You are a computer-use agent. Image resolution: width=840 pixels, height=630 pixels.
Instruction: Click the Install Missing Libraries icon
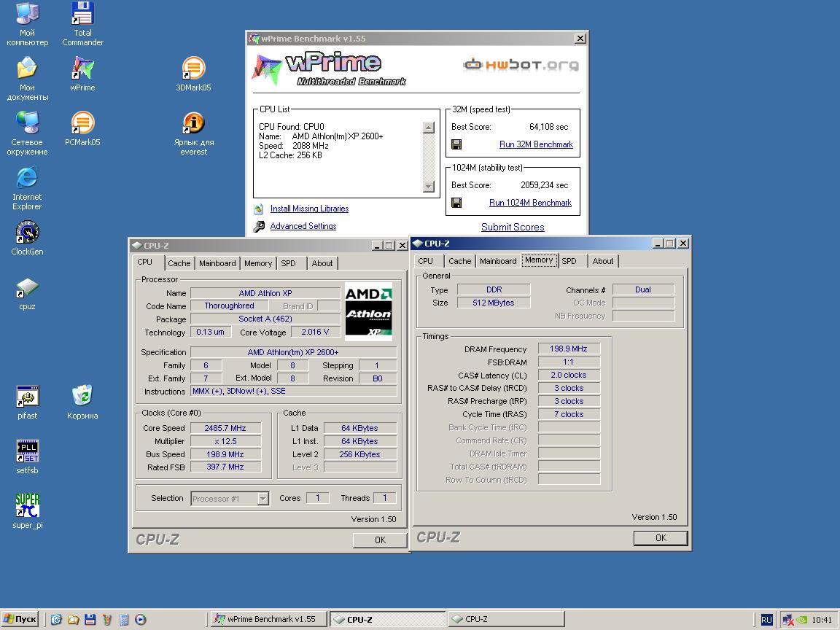(x=259, y=209)
